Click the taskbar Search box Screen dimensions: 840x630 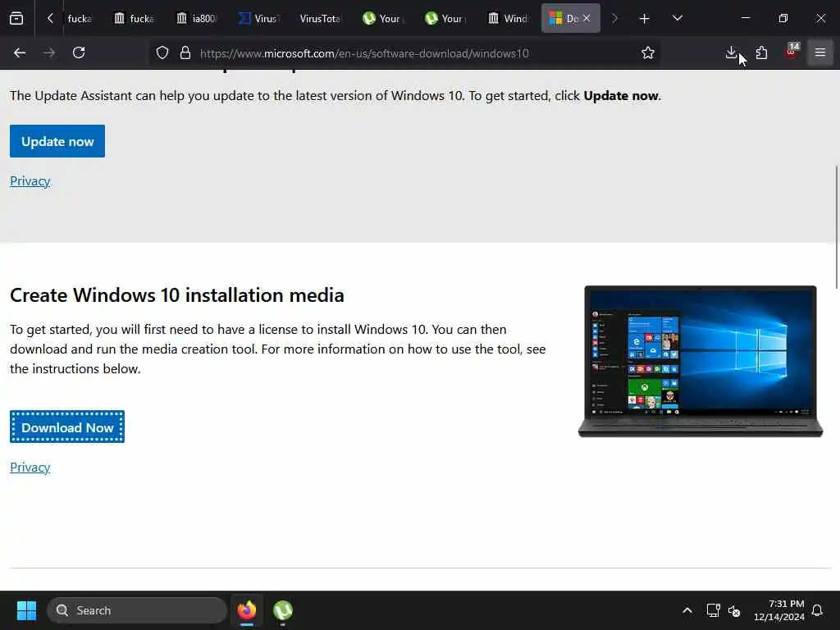137,610
